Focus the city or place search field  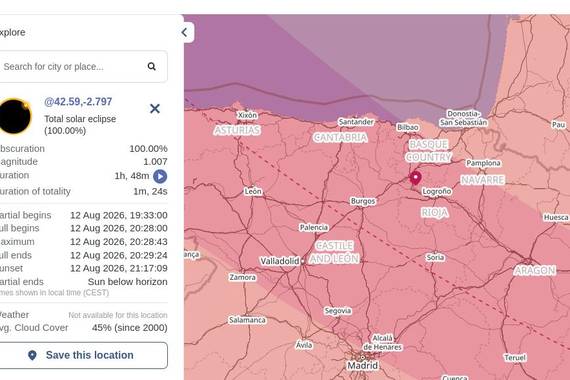coord(83,67)
